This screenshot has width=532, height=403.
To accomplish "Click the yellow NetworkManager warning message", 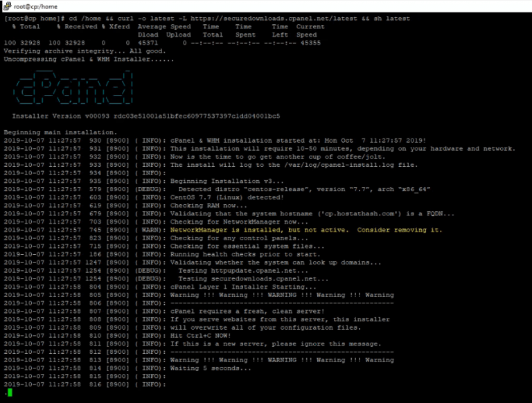I will coord(305,230).
